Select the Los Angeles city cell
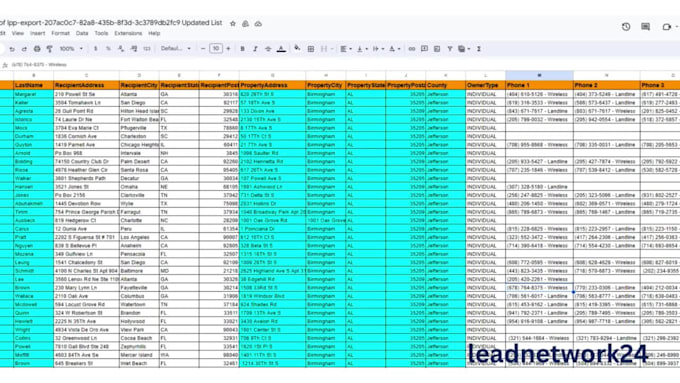This screenshot has width=680, height=383. click(139, 237)
